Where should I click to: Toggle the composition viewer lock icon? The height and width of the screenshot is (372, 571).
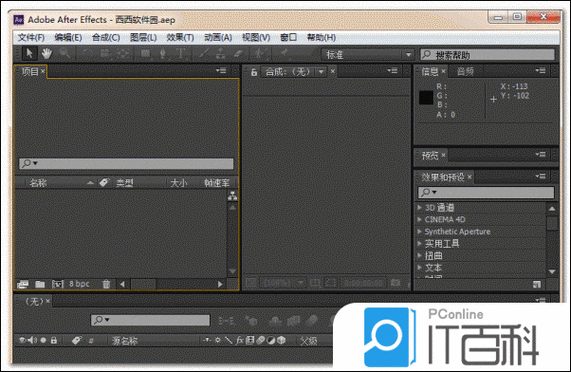pyautogui.click(x=254, y=72)
